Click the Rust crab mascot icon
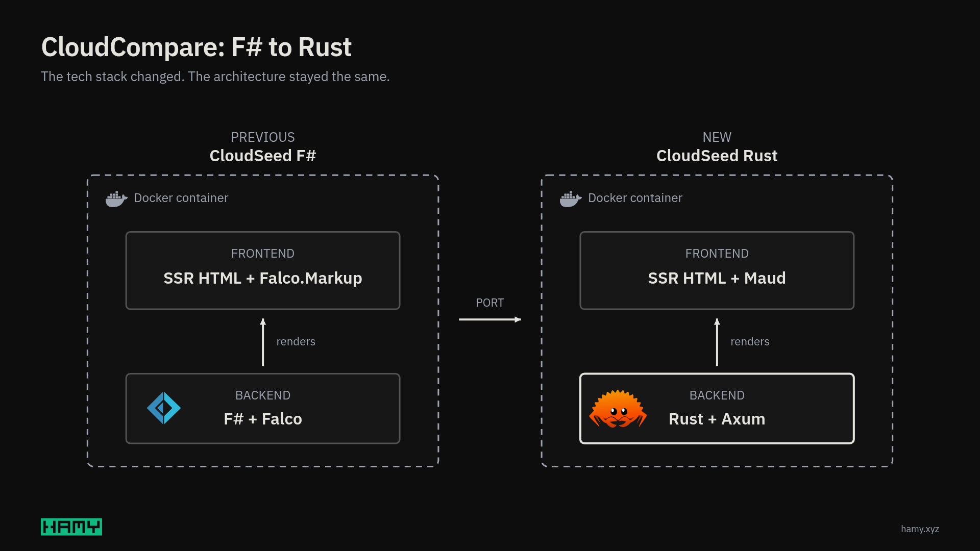 tap(618, 409)
